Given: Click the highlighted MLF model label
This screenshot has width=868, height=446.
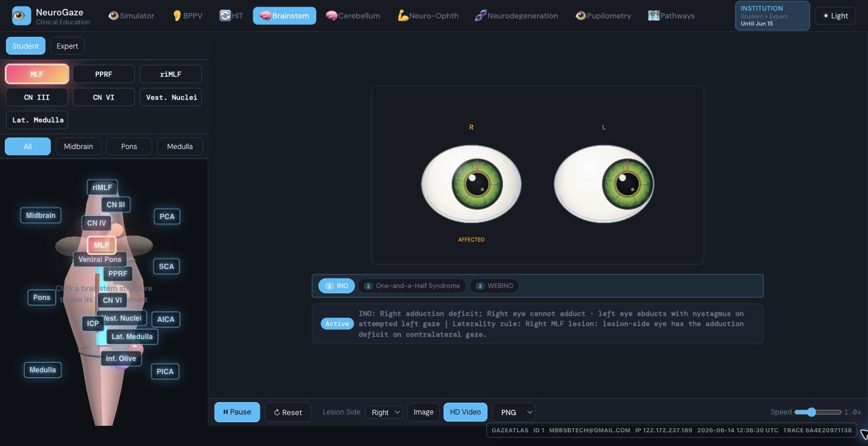Looking at the screenshot, I should (x=102, y=245).
